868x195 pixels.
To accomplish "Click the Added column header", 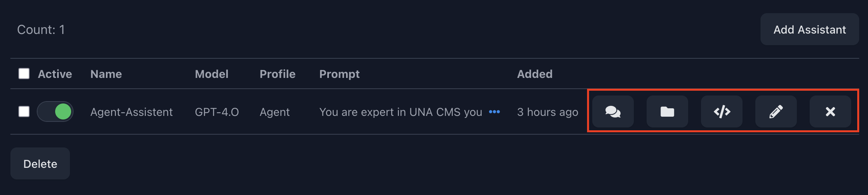I will (x=535, y=74).
